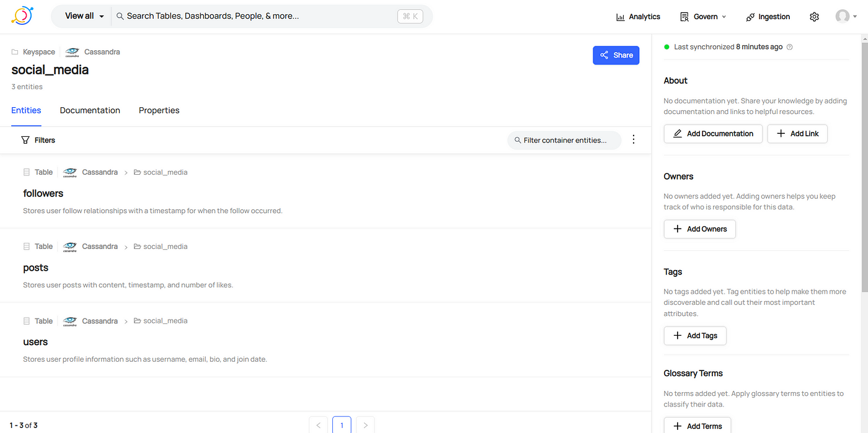
Task: Click social_media folder in the users row
Action: click(x=161, y=321)
